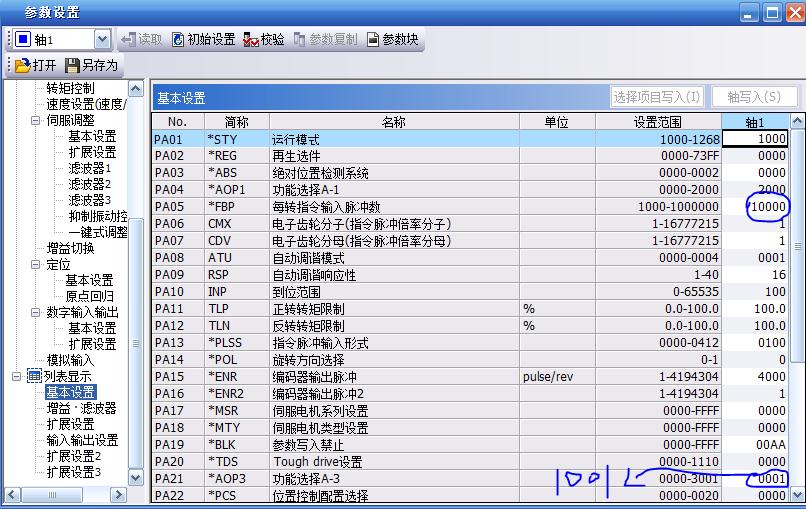This screenshot has height=509, width=806.
Task: Click the 打开 (Open) folder icon
Action: tap(22, 66)
